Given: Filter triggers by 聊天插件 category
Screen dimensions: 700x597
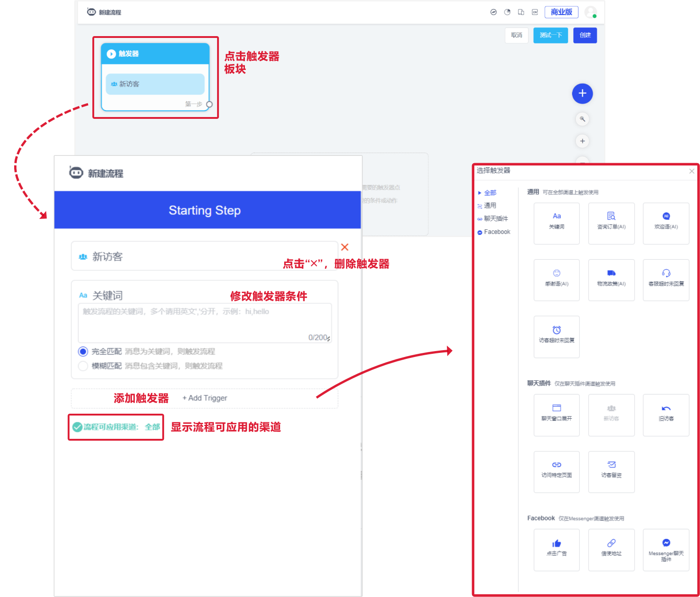Looking at the screenshot, I should (496, 219).
